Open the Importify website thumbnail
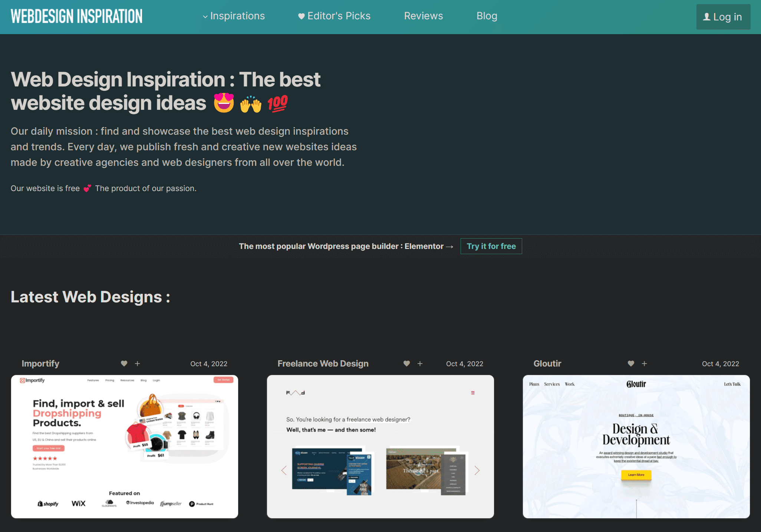The width and height of the screenshot is (761, 532). (125, 447)
